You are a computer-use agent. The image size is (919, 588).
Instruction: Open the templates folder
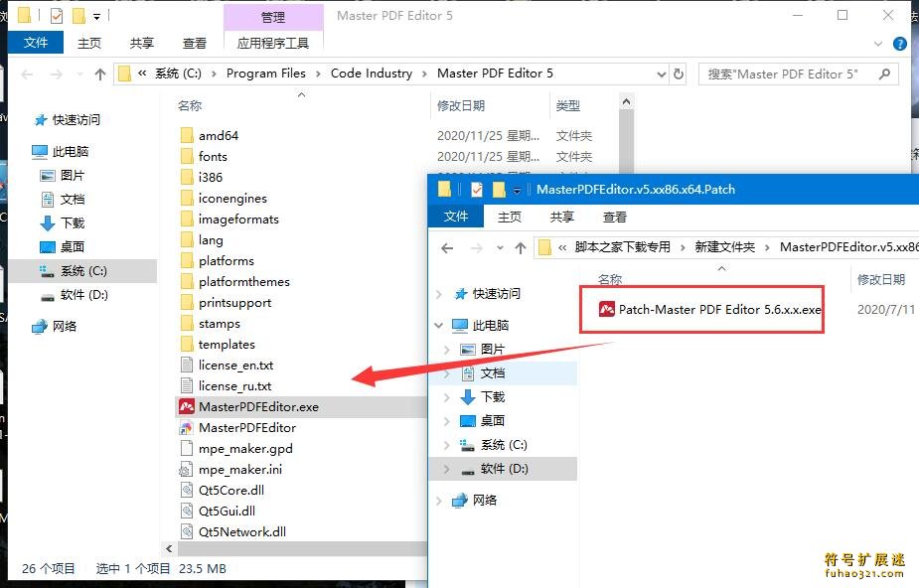[x=230, y=344]
